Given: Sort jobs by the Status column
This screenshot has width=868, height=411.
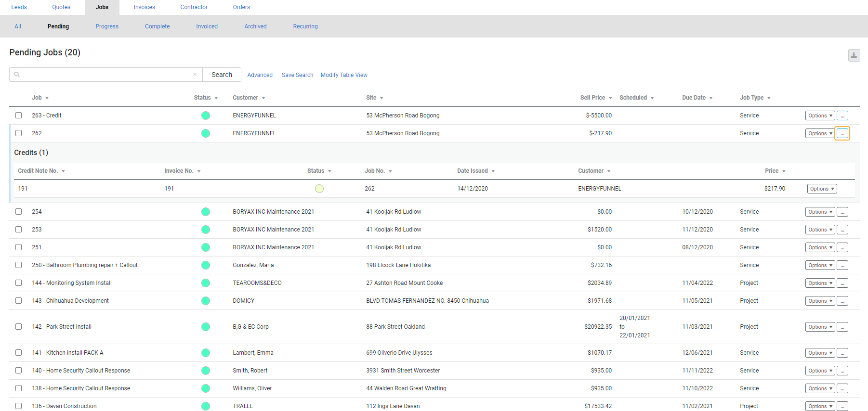Looking at the screenshot, I should coord(206,98).
